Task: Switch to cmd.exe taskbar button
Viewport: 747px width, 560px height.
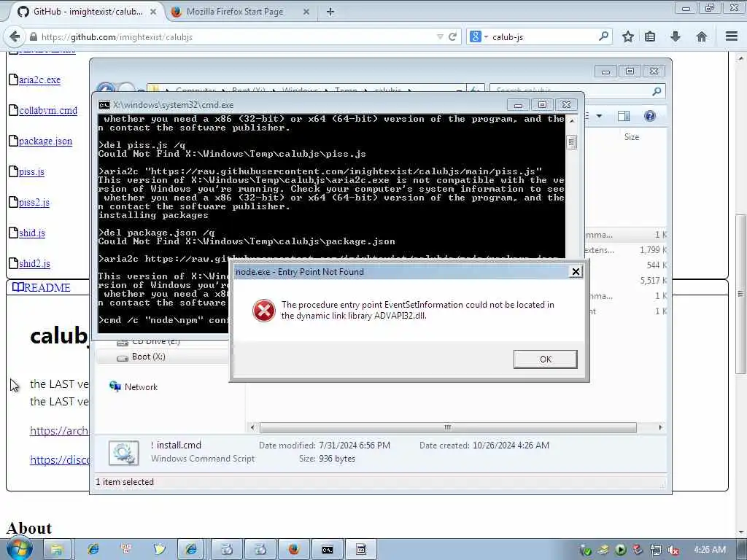Action: (328, 550)
